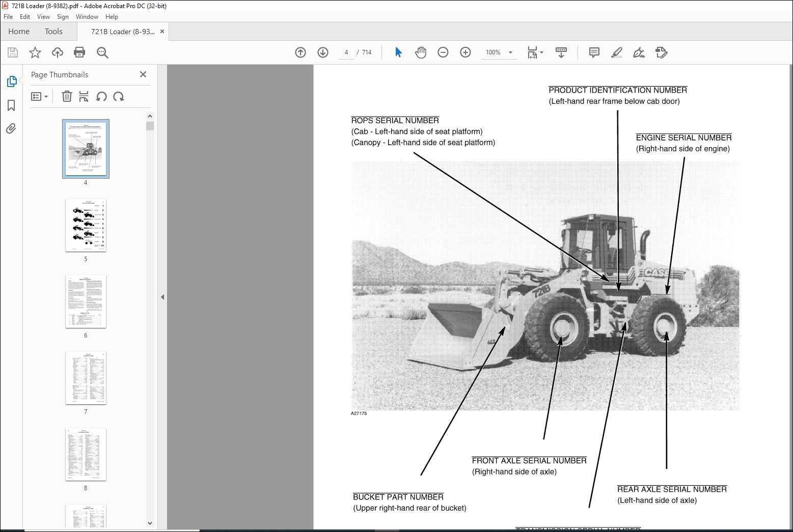Viewport: 793px width, 532px height.
Task: Zoom in with the plus button
Action: [x=466, y=52]
